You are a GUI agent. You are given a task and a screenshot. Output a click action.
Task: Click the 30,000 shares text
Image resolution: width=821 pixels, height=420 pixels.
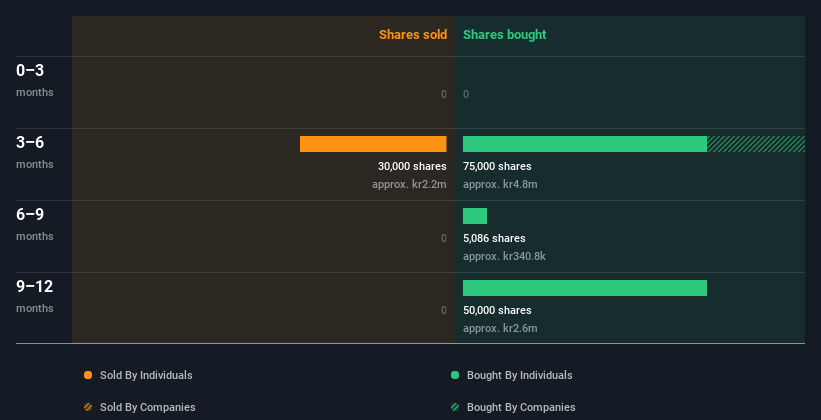412,167
